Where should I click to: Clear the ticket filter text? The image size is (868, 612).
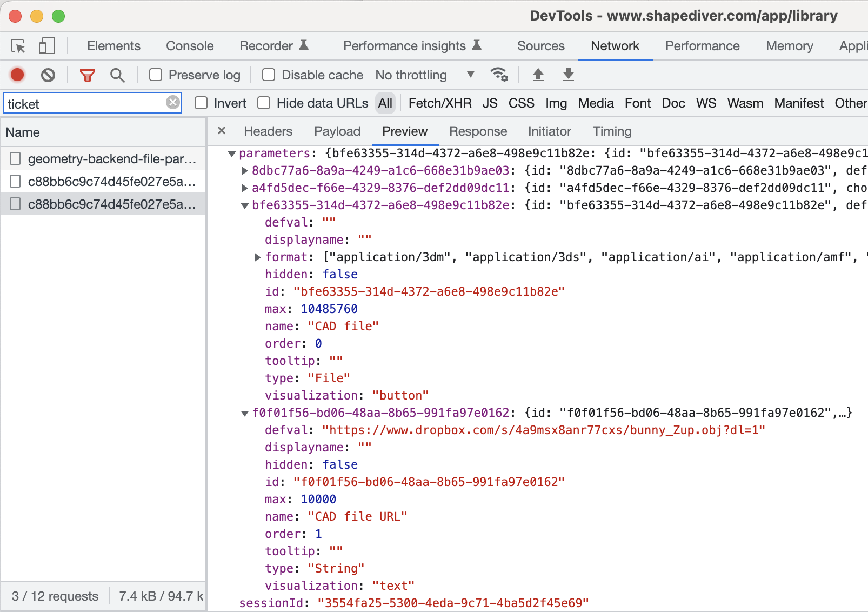point(172,102)
